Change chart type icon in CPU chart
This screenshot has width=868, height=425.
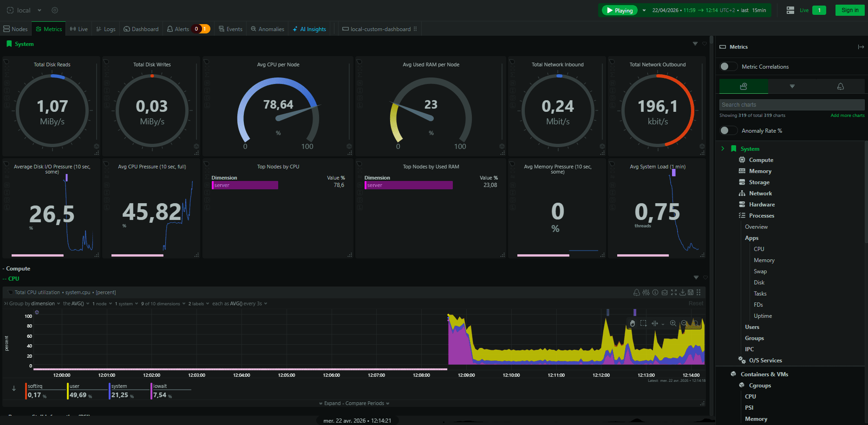coord(665,292)
